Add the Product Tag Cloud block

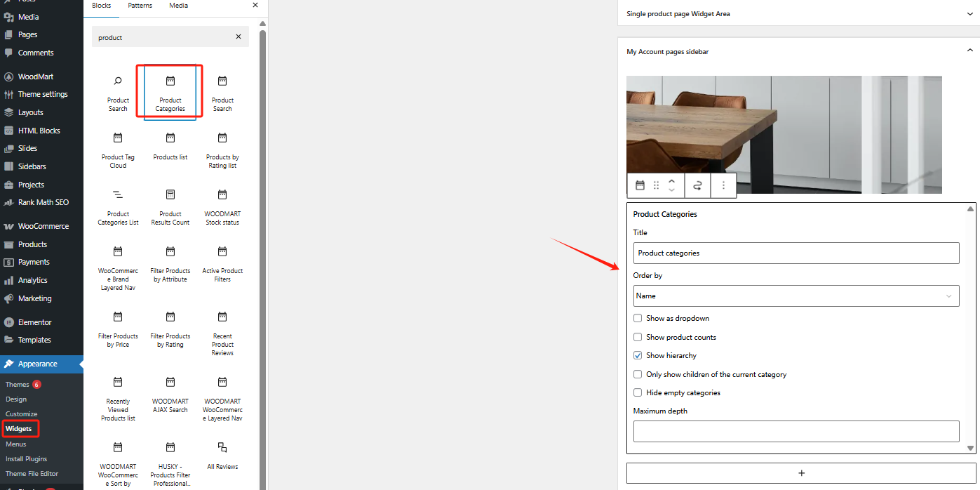(x=118, y=150)
